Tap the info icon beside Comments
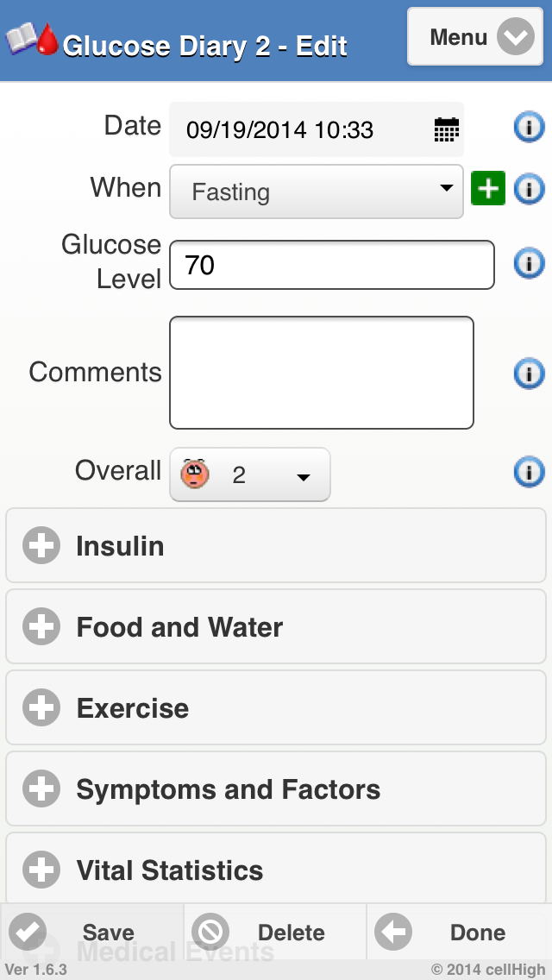The width and height of the screenshot is (552, 980). tap(529, 373)
